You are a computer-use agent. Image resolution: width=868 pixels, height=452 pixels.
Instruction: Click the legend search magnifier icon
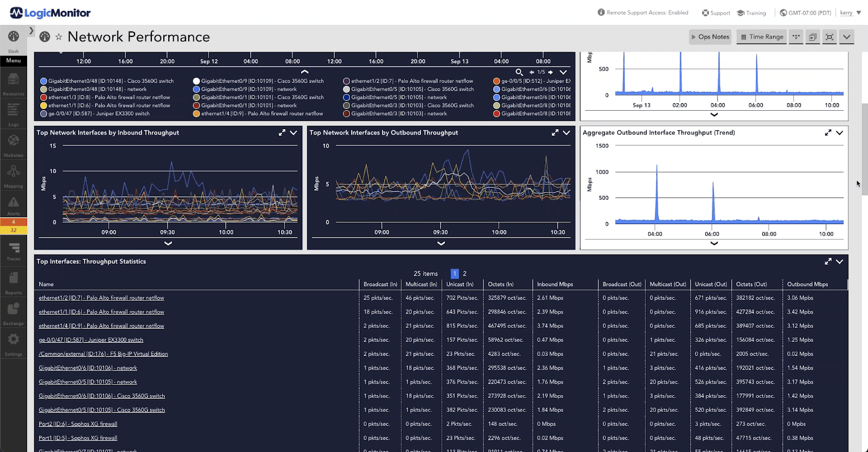point(519,72)
